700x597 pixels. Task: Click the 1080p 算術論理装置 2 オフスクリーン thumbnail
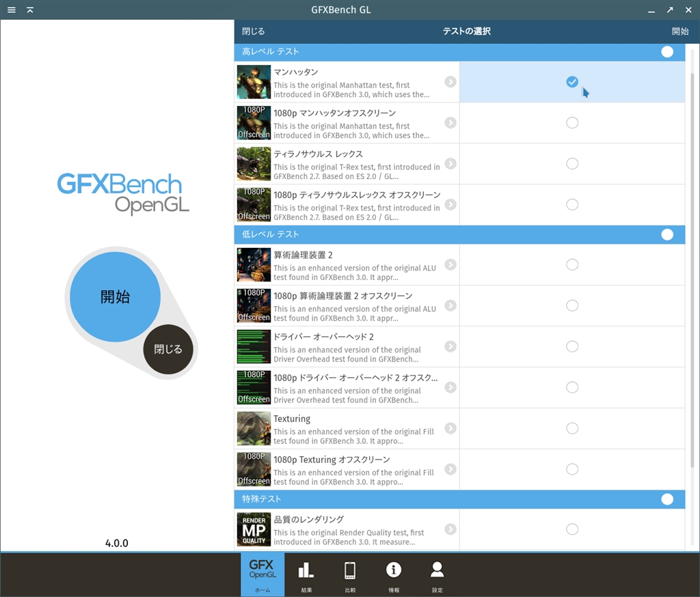point(254,305)
